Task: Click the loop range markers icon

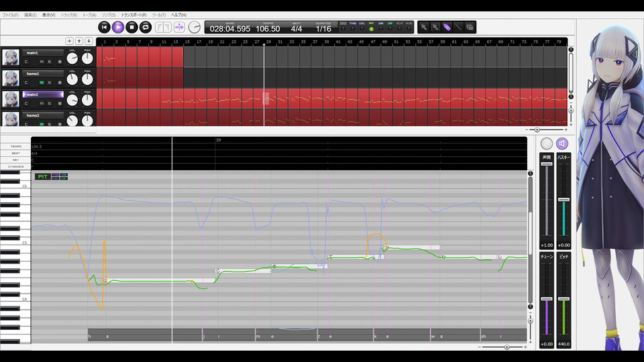Action: click(x=164, y=27)
